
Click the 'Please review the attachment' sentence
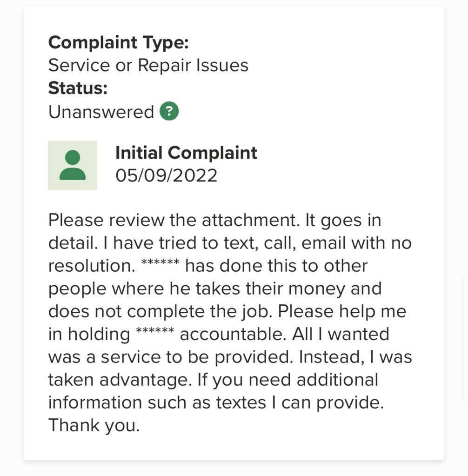tap(174, 220)
